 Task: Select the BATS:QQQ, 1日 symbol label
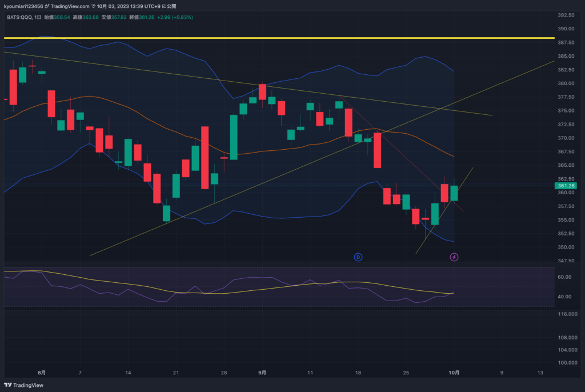click(24, 17)
